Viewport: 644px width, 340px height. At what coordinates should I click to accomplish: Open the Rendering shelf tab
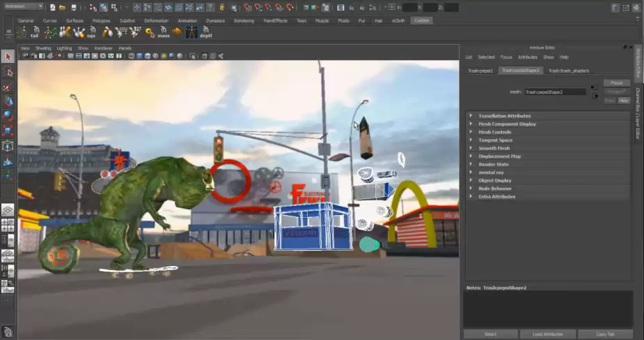244,20
